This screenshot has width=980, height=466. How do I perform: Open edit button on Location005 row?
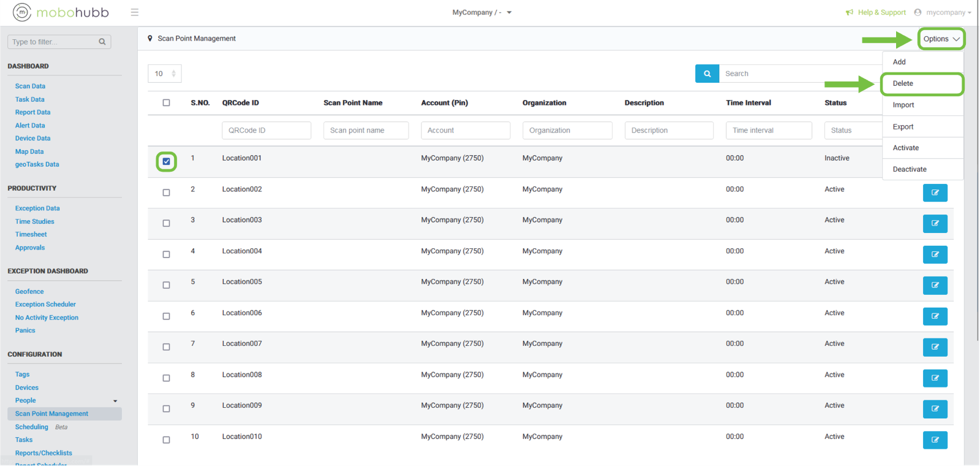click(x=935, y=285)
